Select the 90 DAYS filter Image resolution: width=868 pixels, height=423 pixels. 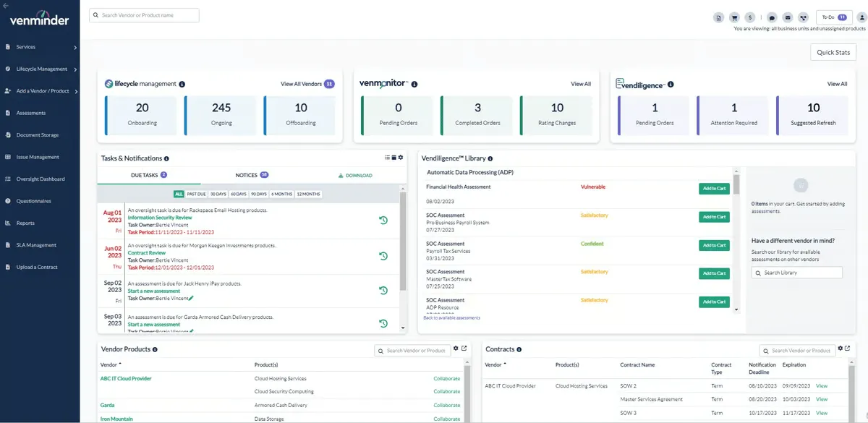click(x=259, y=194)
